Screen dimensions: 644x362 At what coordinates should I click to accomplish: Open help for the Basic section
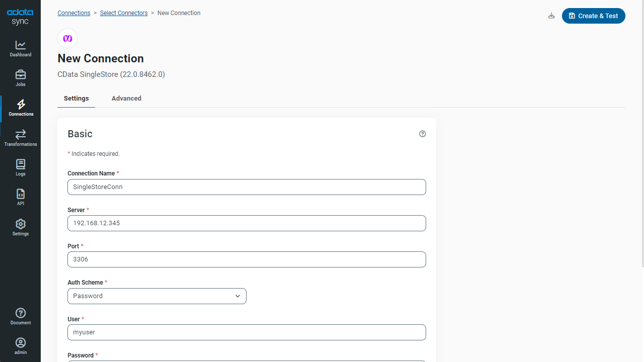tap(423, 134)
